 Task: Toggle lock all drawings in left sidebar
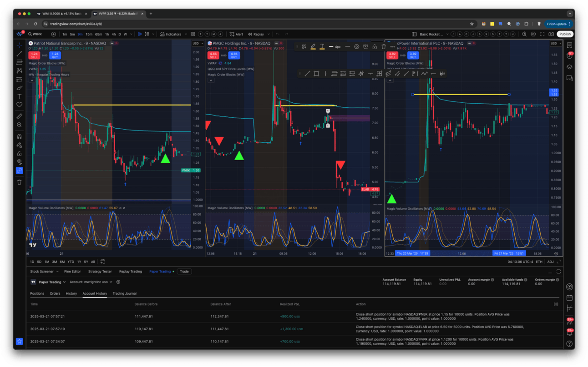[x=19, y=153]
